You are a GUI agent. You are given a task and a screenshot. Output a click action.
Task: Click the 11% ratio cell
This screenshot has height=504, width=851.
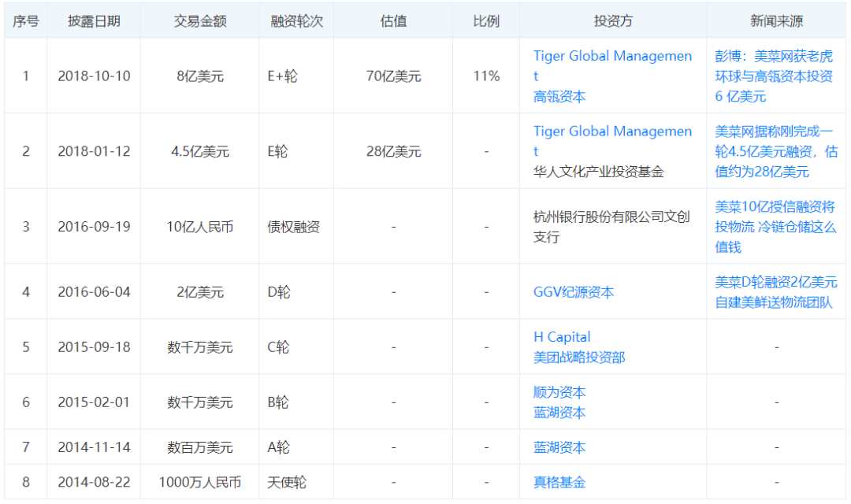pos(485,76)
